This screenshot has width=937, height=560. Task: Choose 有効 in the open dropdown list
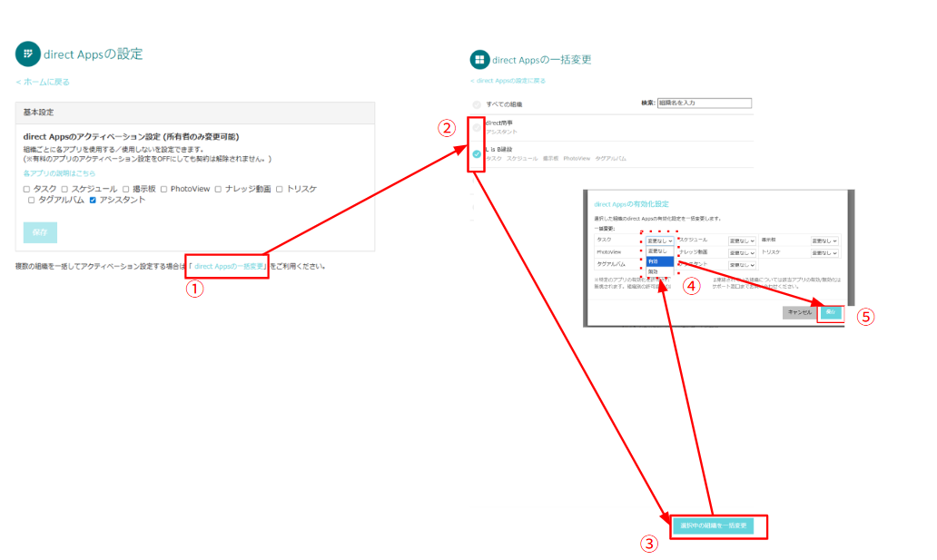pos(660,261)
